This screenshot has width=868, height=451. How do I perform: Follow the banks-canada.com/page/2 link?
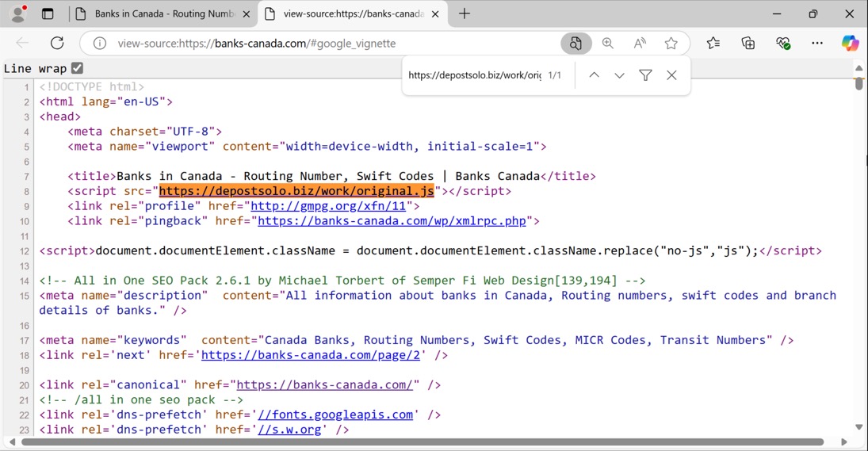(311, 355)
